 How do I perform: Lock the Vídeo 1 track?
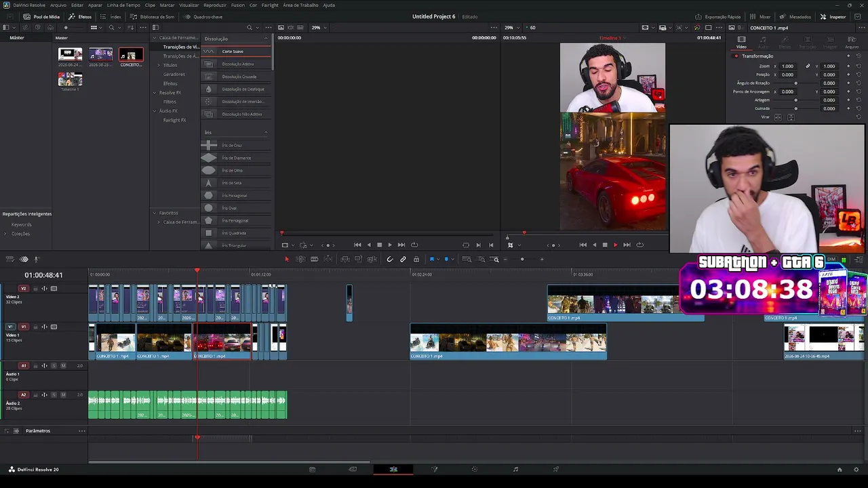(x=34, y=327)
